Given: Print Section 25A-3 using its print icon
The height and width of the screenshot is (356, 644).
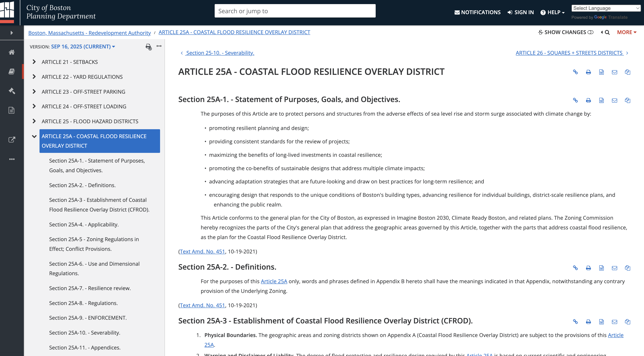Looking at the screenshot, I should [588, 322].
